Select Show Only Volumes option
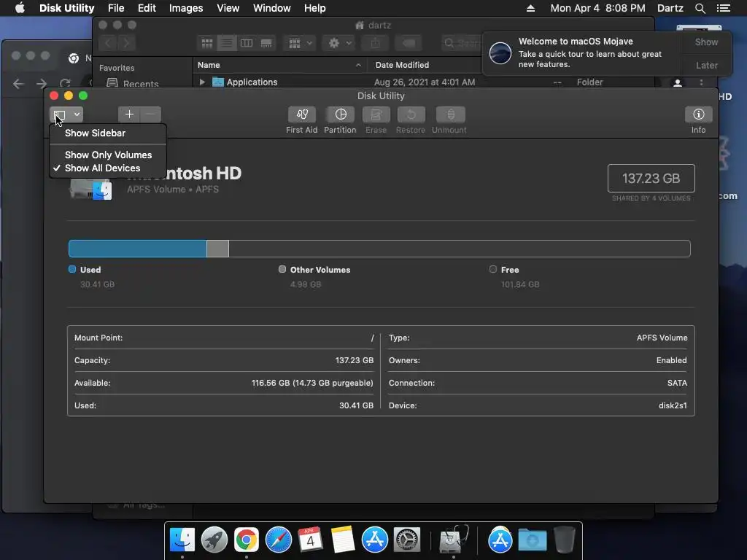 108,155
